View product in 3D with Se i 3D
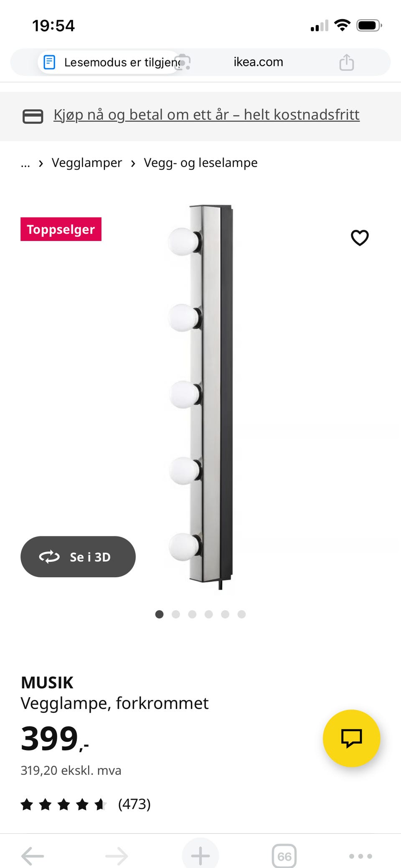 (x=78, y=557)
